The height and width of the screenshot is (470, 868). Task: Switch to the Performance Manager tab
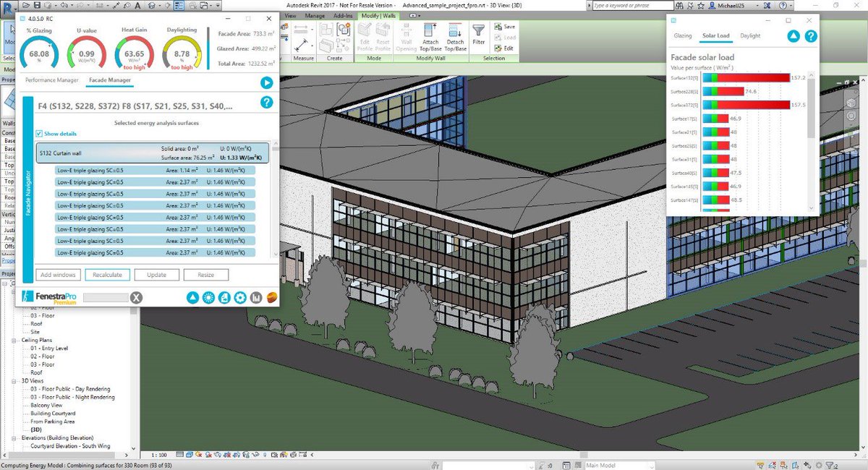pyautogui.click(x=51, y=80)
